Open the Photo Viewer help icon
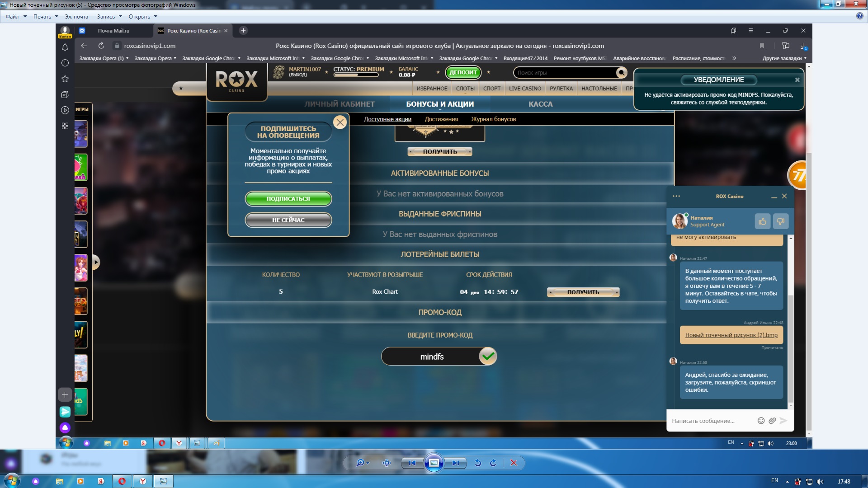 pyautogui.click(x=859, y=16)
